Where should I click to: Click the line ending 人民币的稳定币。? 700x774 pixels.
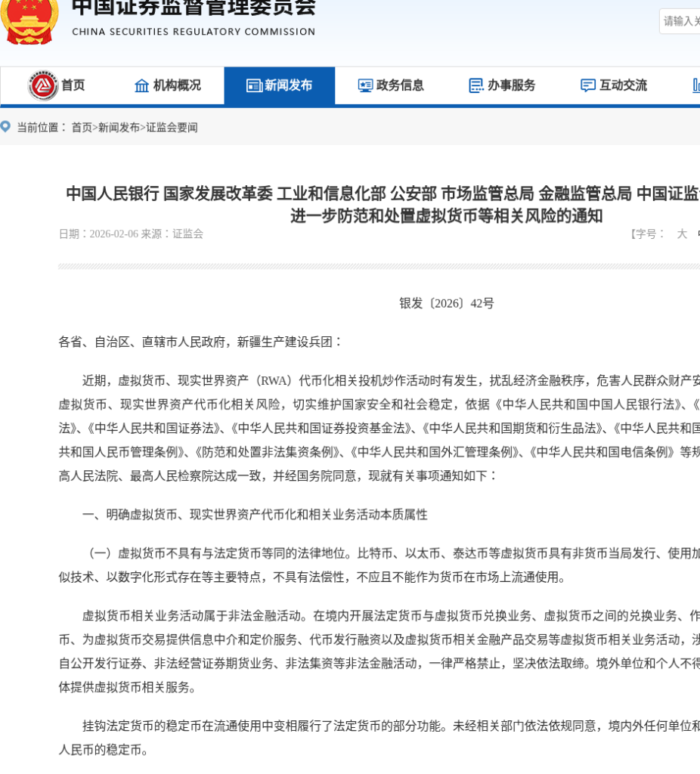click(x=104, y=750)
